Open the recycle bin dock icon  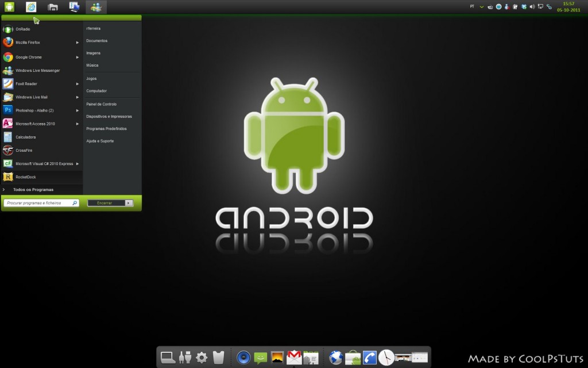click(x=219, y=357)
